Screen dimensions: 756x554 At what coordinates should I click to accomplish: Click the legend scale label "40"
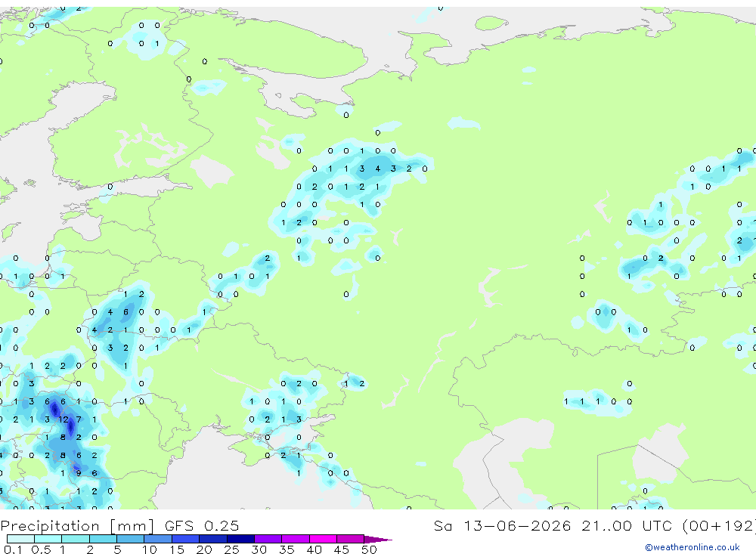[x=314, y=549]
